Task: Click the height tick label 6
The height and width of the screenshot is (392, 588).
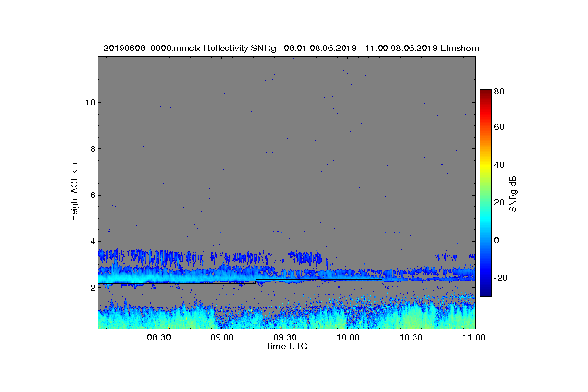Action: click(92, 195)
